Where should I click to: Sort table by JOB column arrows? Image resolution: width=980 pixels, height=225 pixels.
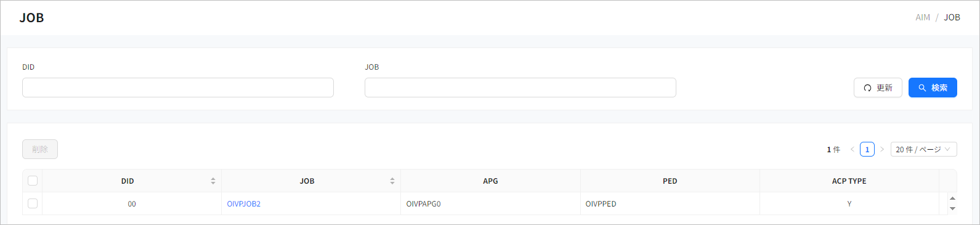392,181
